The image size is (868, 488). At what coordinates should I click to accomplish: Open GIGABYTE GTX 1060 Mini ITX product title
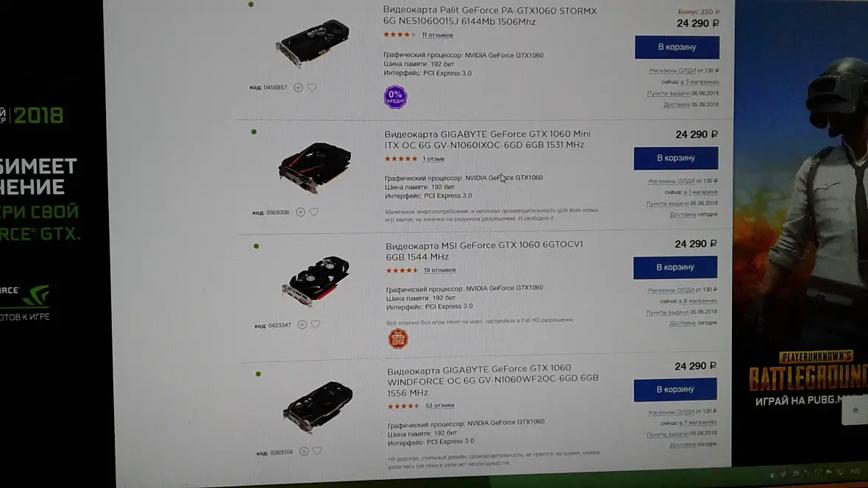(488, 140)
